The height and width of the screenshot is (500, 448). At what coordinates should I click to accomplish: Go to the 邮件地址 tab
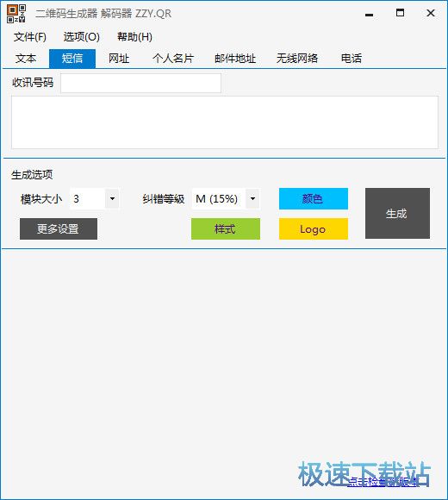pos(235,59)
